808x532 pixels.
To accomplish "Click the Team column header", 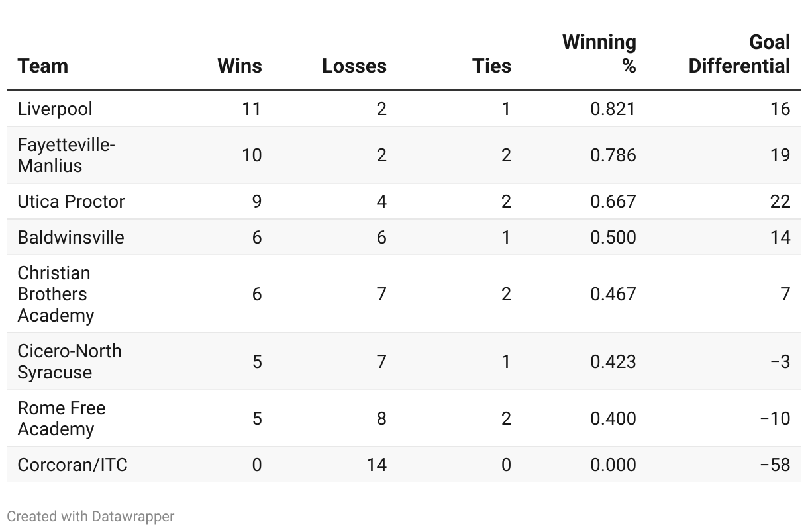I will coord(43,66).
